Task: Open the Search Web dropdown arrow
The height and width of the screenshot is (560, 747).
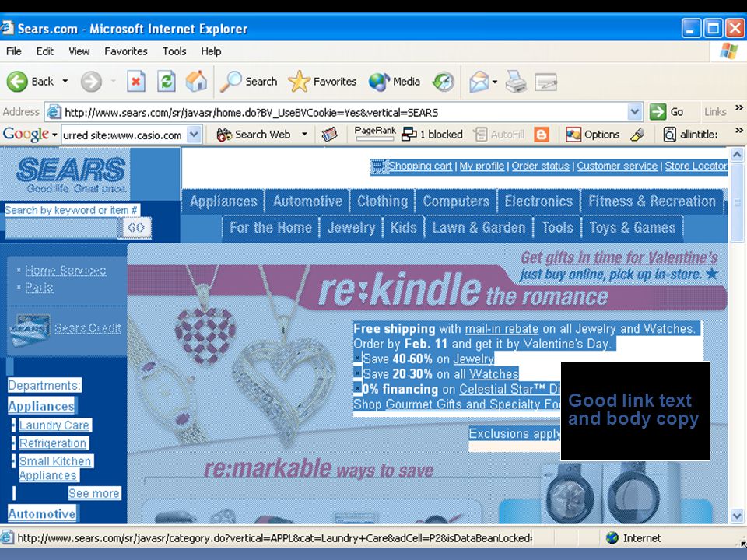Action: click(304, 135)
